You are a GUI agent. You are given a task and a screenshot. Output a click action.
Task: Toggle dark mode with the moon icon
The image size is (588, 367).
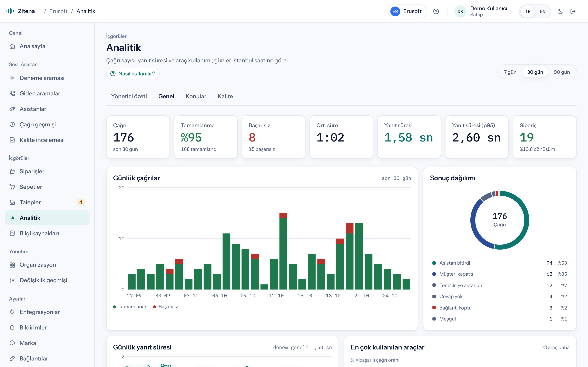(x=560, y=11)
